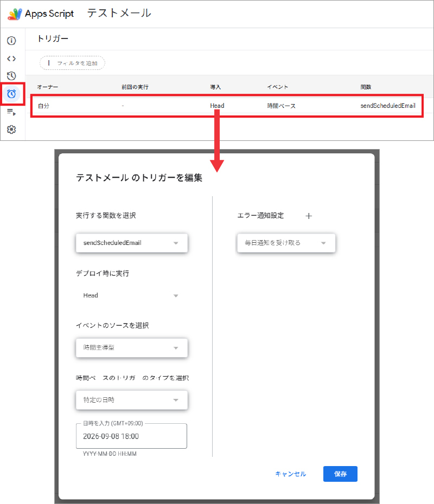Expand the Head deployment dropdown
The height and width of the screenshot is (504, 434).
(132, 295)
